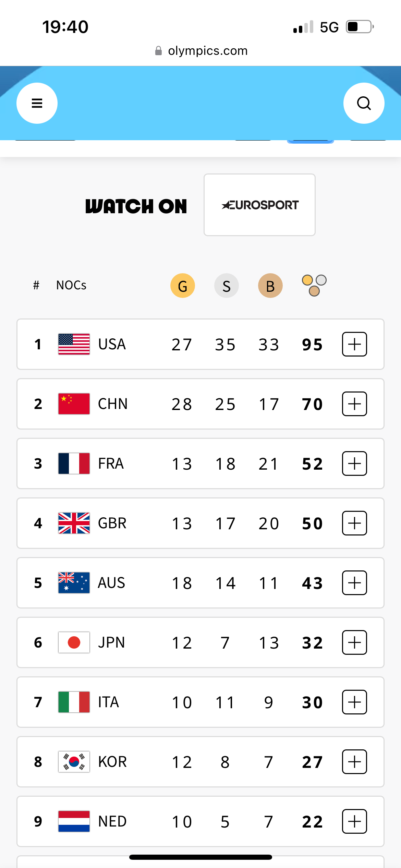401x868 pixels.
Task: Sort by gold medal G icon
Action: [x=183, y=286]
